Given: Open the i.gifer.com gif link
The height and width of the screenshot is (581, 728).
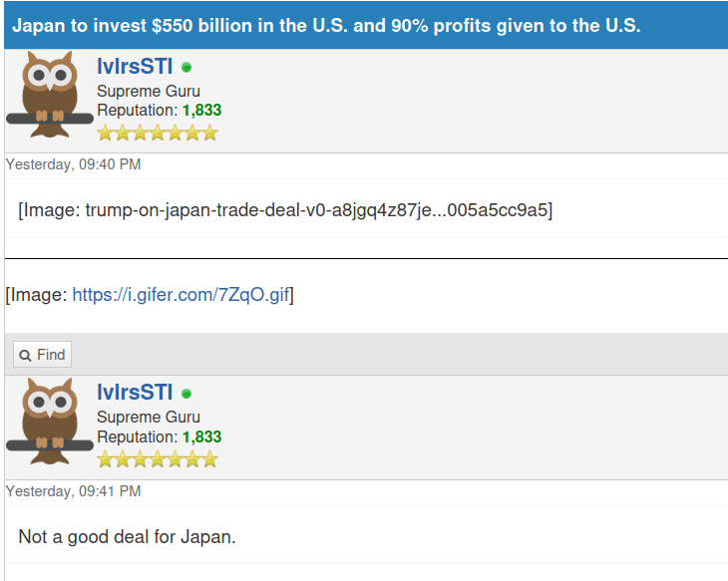Looking at the screenshot, I should point(182,295).
